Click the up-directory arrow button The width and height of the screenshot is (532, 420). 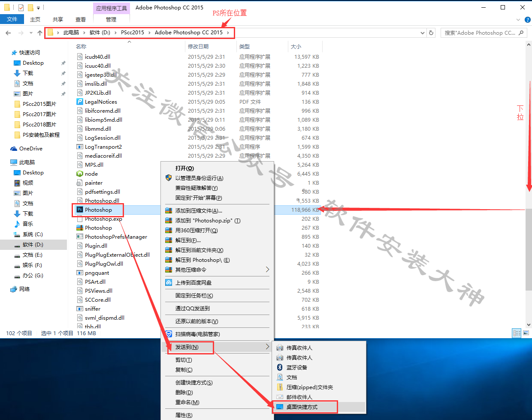coord(40,33)
